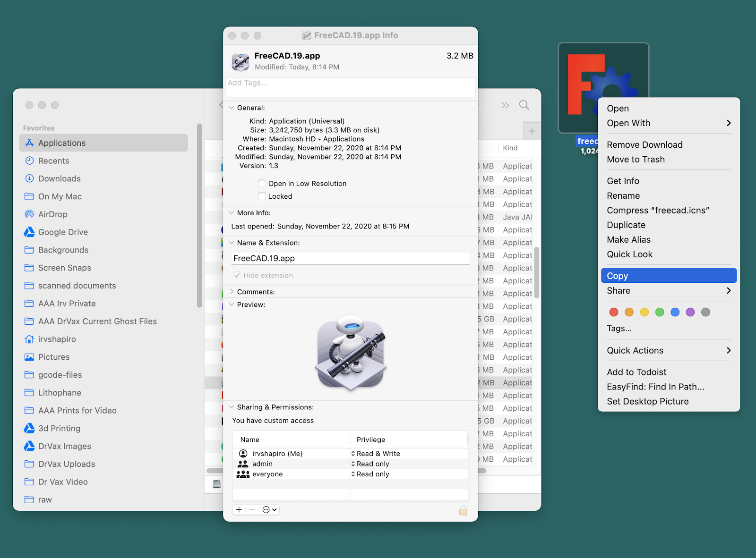Select the Screen Snaps folder icon

click(x=29, y=268)
